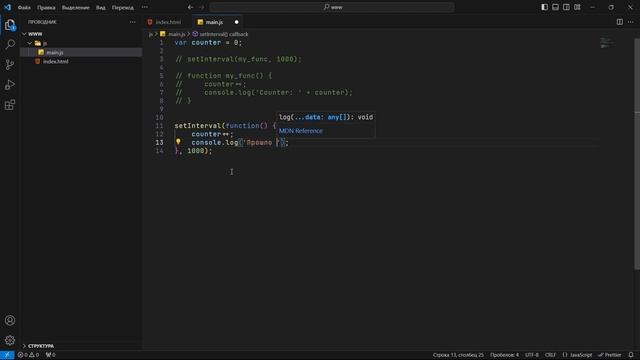The width and height of the screenshot is (640, 360).
Task: Click js folder in breadcrumb
Action: pos(151,34)
